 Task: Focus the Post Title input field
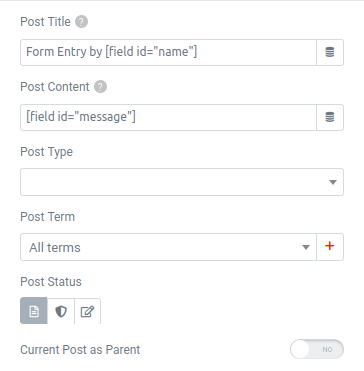click(x=168, y=52)
